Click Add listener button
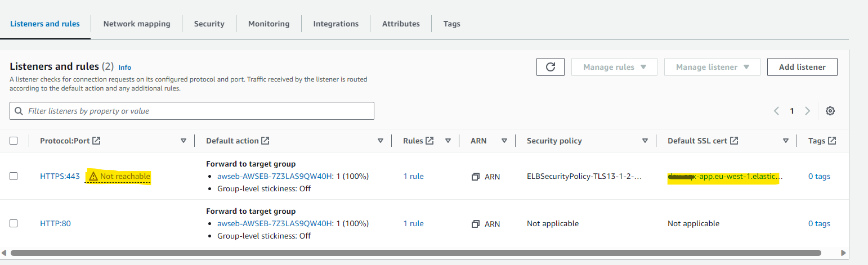The width and height of the screenshot is (868, 265). 802,67
